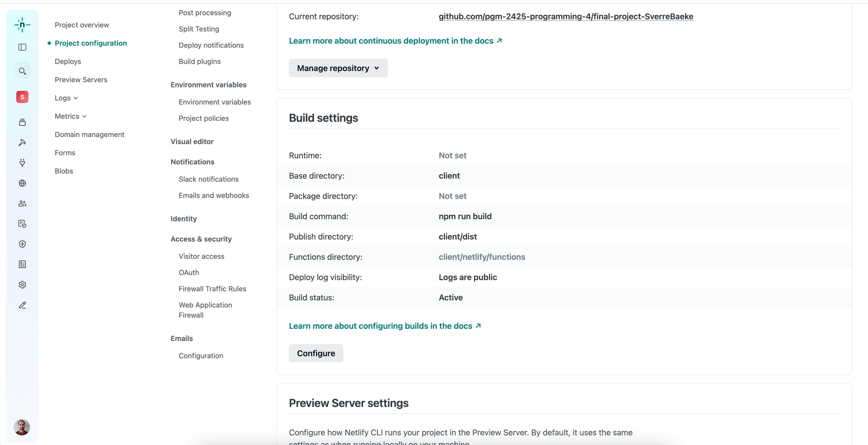Expand the Logs menu
The width and height of the screenshot is (868, 445).
pyautogui.click(x=66, y=98)
